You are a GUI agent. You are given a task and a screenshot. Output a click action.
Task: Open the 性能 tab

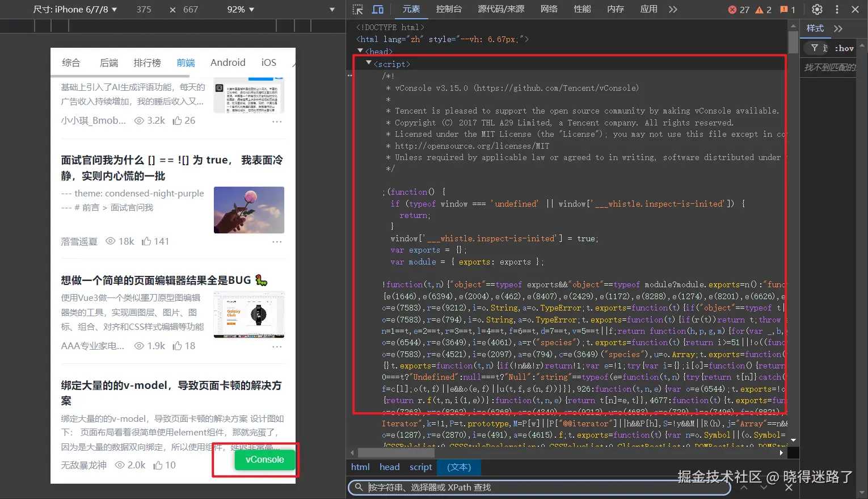(x=582, y=9)
